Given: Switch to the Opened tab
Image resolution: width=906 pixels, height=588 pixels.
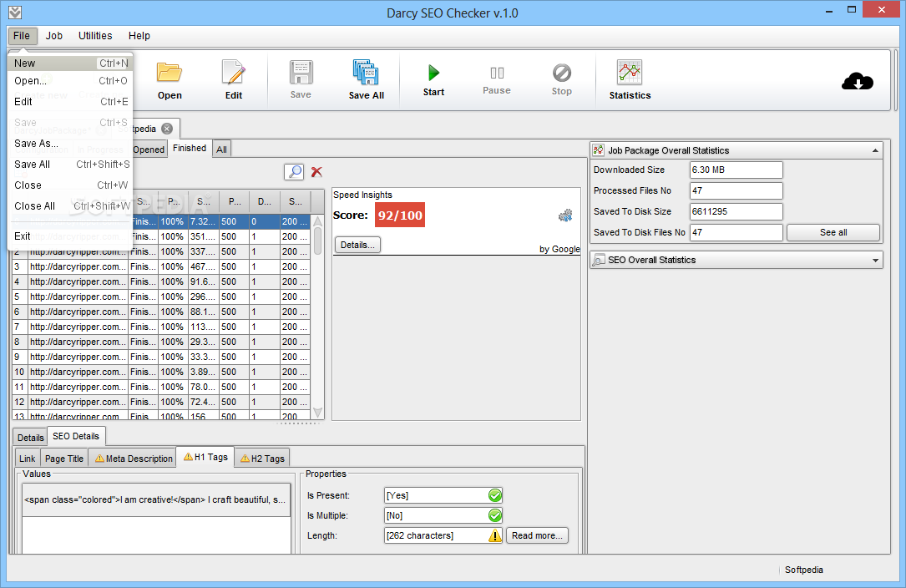Looking at the screenshot, I should click(x=149, y=150).
